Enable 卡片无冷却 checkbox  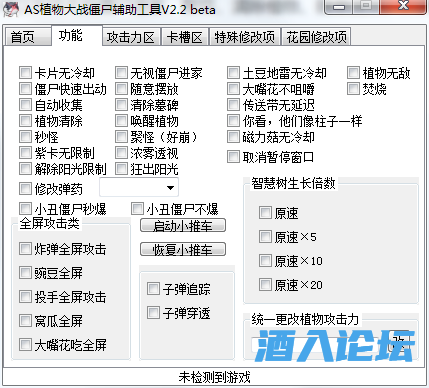pyautogui.click(x=25, y=73)
